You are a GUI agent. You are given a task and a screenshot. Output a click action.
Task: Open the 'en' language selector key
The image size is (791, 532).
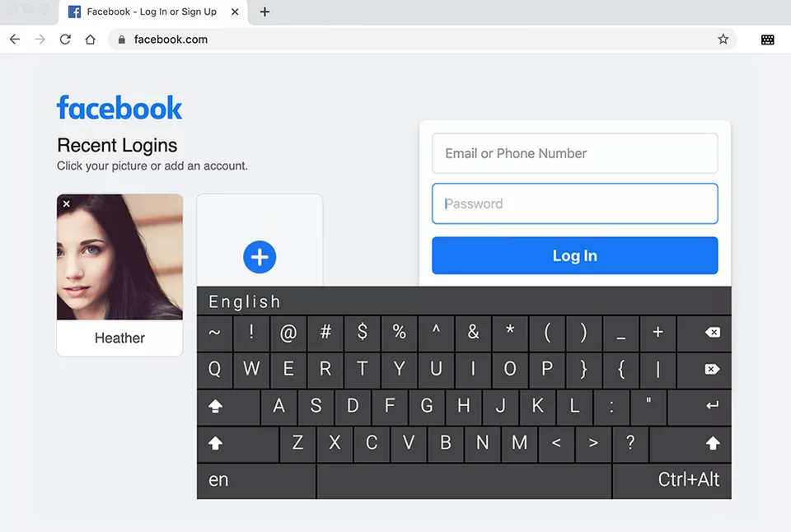pyautogui.click(x=219, y=480)
